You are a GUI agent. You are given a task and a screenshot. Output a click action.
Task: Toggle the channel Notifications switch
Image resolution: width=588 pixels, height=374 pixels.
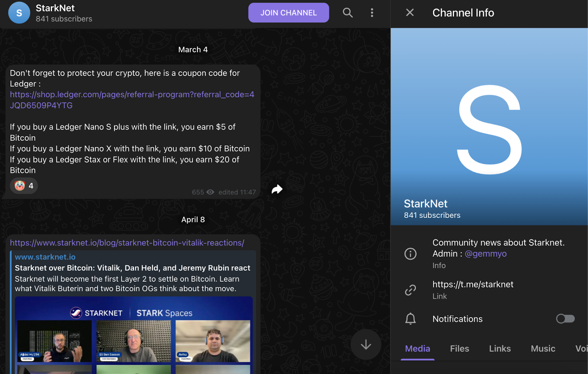coord(565,319)
